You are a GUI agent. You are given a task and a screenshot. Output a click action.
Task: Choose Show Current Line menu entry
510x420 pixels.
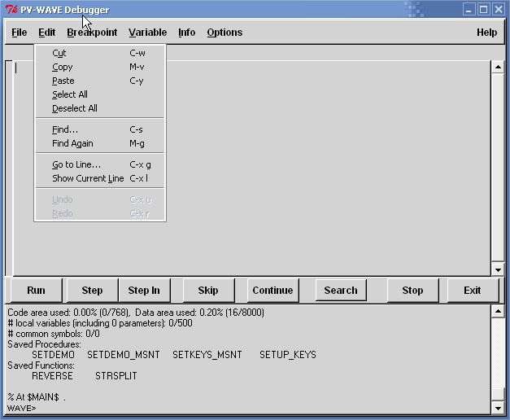point(100,178)
